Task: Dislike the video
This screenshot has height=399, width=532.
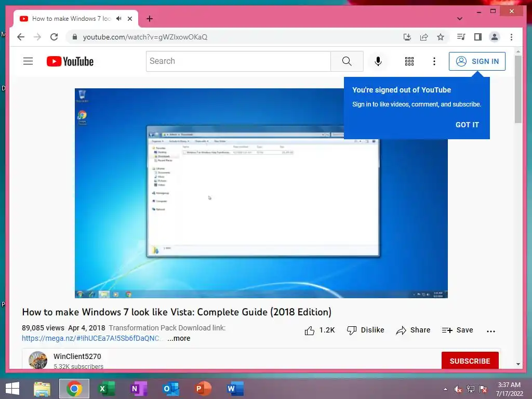Action: tap(366, 330)
